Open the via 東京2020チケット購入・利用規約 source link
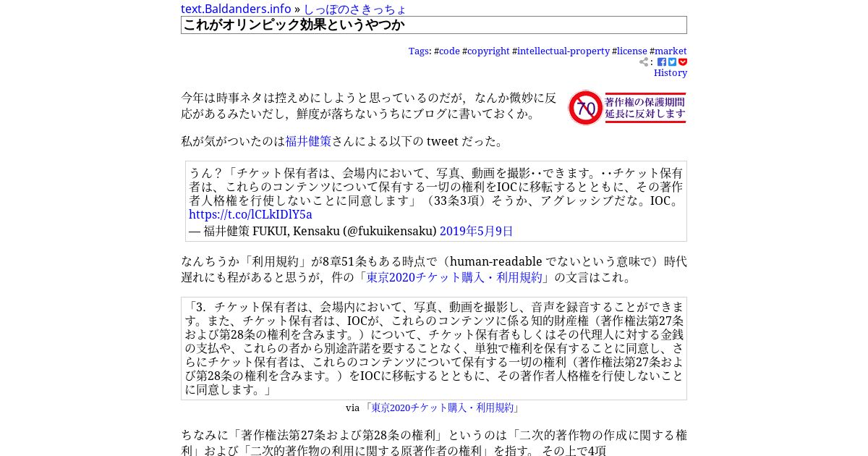 point(442,408)
